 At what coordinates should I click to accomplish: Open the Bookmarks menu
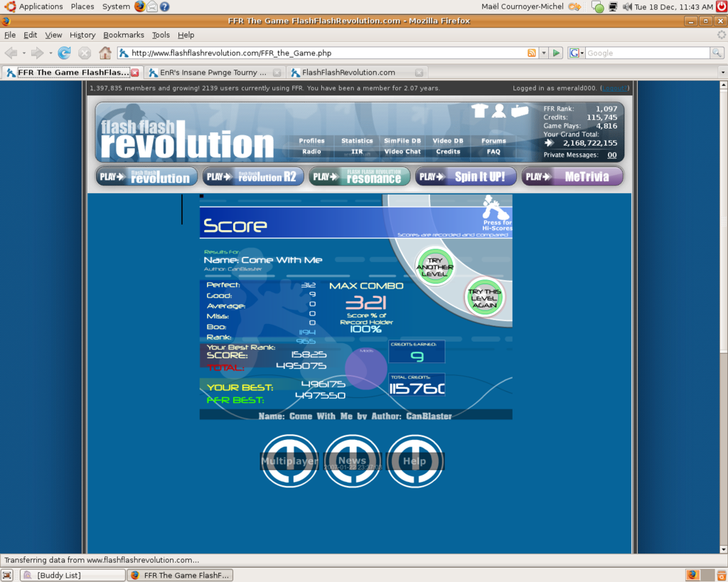coord(123,35)
